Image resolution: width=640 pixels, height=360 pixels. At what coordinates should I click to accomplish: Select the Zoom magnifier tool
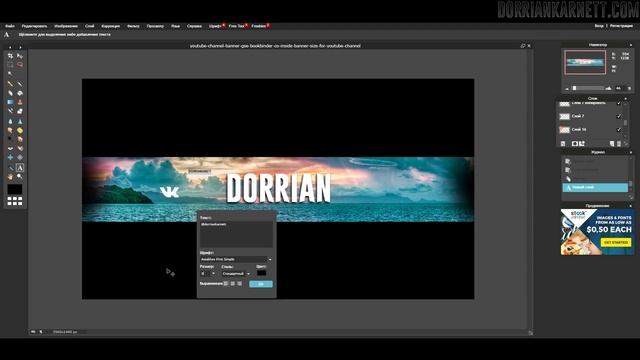[20, 177]
